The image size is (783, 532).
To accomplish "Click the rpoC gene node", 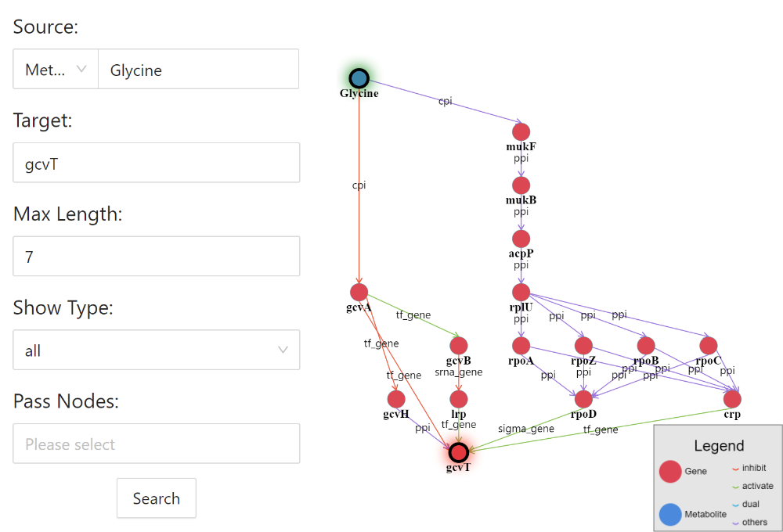I will pos(709,346).
